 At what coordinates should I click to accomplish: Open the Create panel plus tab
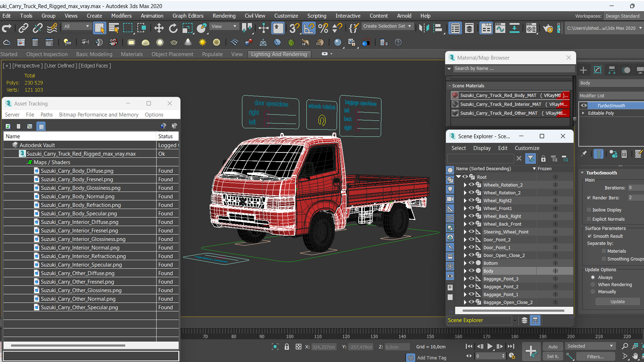tap(584, 70)
